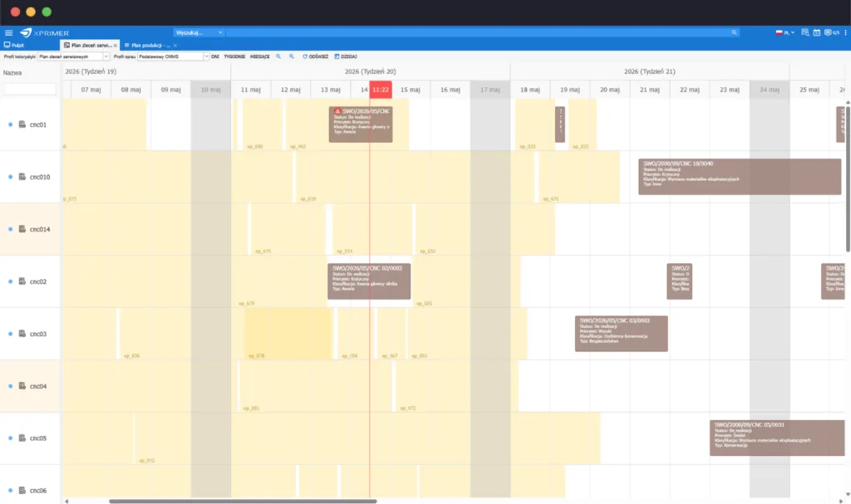Set the time scale to MIESIĄCE
This screenshot has height=504, width=851.
click(x=259, y=56)
